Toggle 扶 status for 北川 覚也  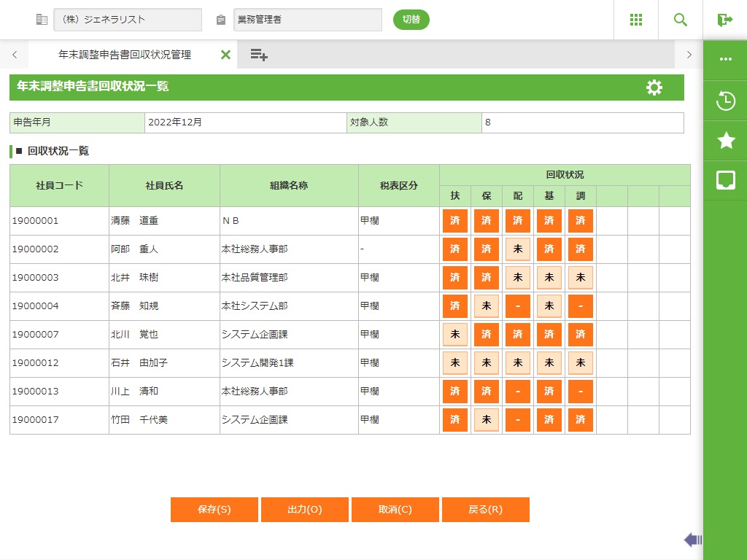pyautogui.click(x=455, y=335)
